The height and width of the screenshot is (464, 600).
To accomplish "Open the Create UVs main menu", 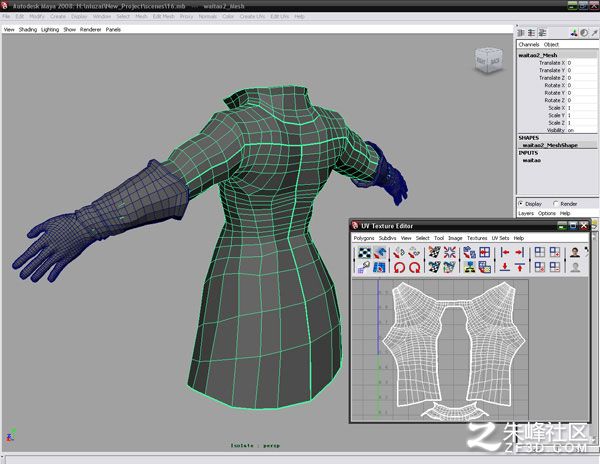I will tap(252, 16).
